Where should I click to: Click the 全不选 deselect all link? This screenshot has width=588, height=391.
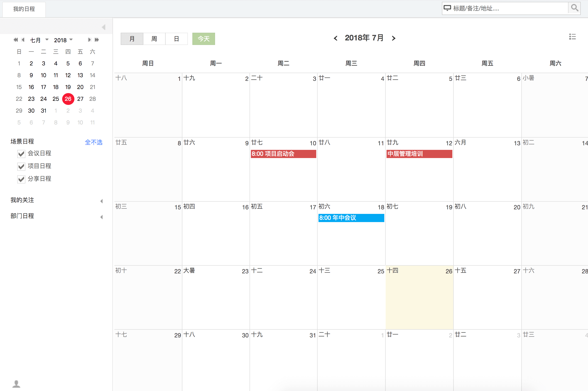click(94, 142)
